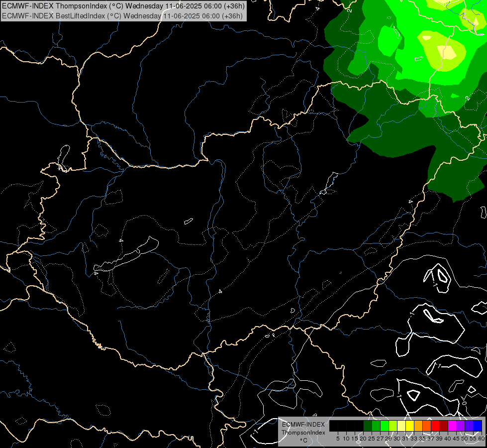Viewport: 487px width, 448px height.
Task: Click the '60' tick label on legend
Action: 482,439
